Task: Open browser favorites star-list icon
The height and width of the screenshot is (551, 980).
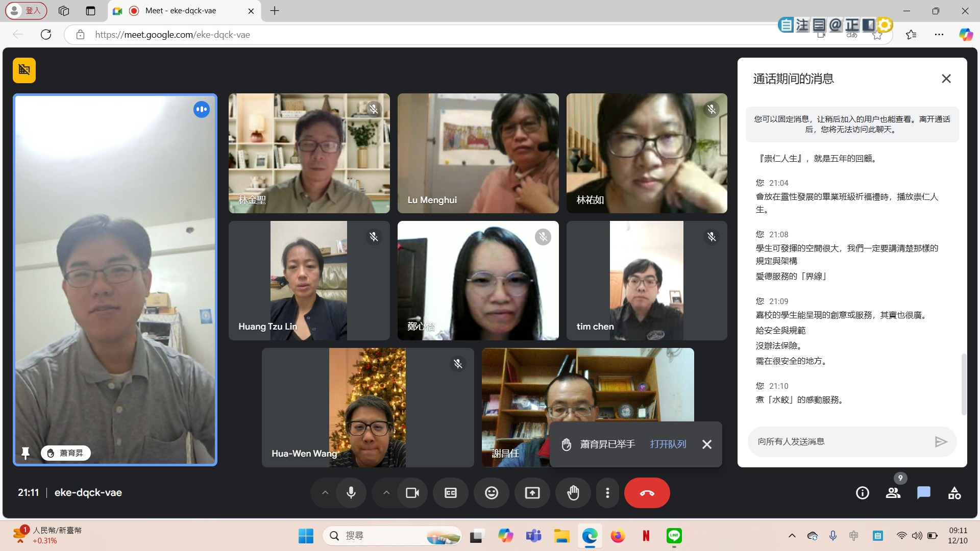Action: (911, 35)
